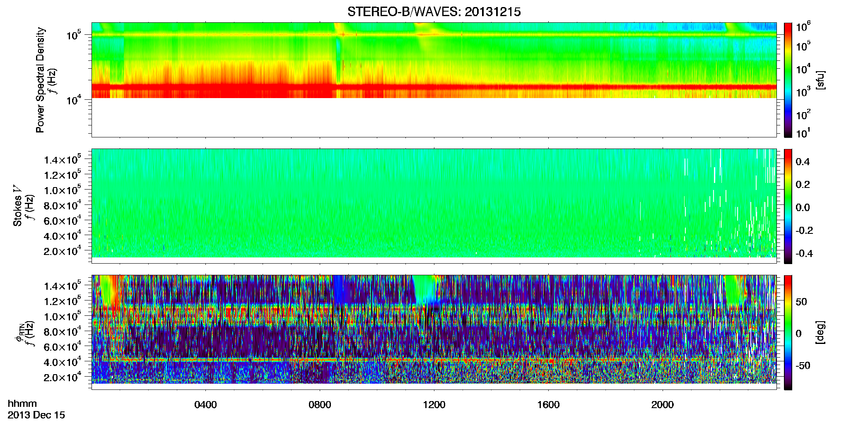
Task: Select the 2013 Dec 15 date label
Action: coord(36,415)
